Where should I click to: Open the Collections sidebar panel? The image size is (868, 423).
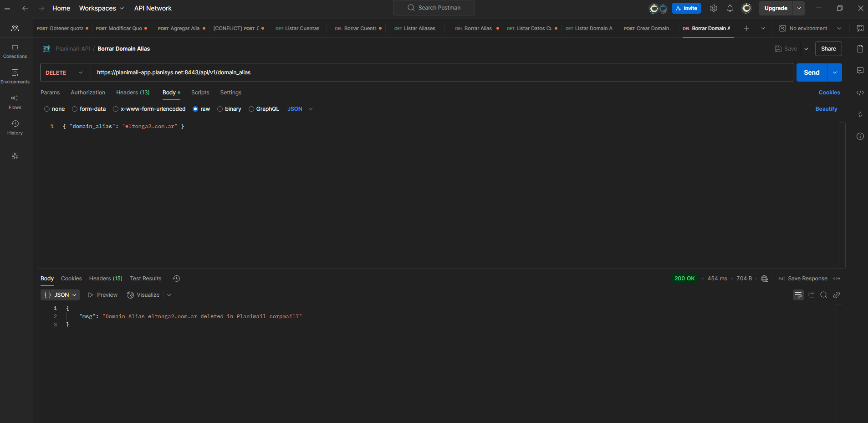(x=15, y=51)
